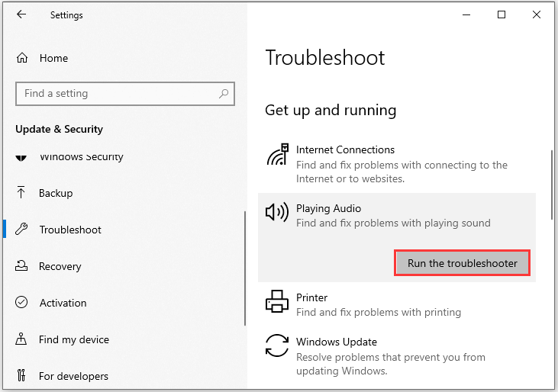Click the Troubleshoot wrench icon
558x392 pixels.
point(21,230)
